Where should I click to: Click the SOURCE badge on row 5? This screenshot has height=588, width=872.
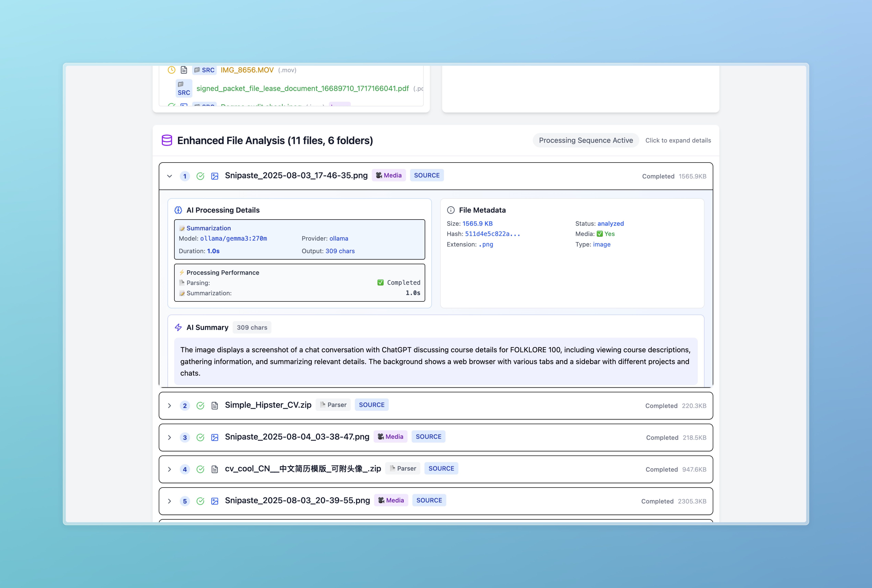click(429, 500)
